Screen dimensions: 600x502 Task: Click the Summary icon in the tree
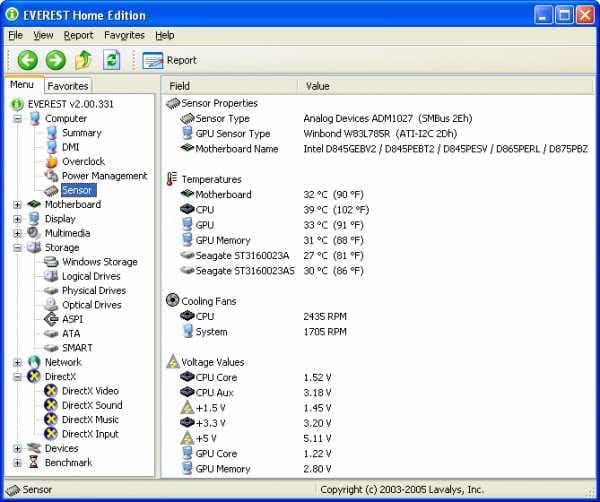tap(52, 133)
